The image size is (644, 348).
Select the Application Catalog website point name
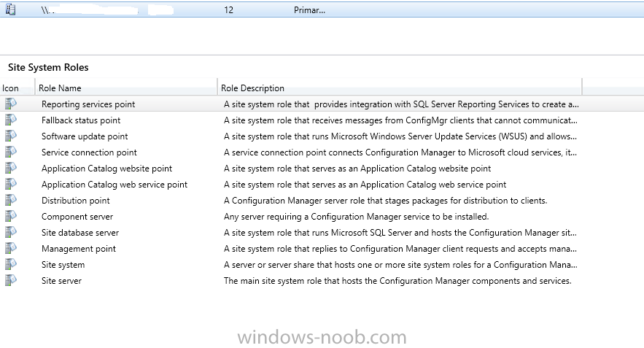pyautogui.click(x=106, y=169)
